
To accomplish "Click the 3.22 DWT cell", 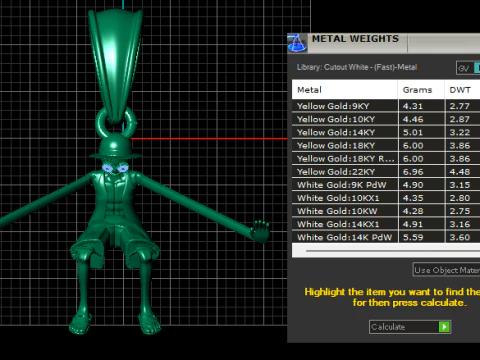I will pos(463,132).
